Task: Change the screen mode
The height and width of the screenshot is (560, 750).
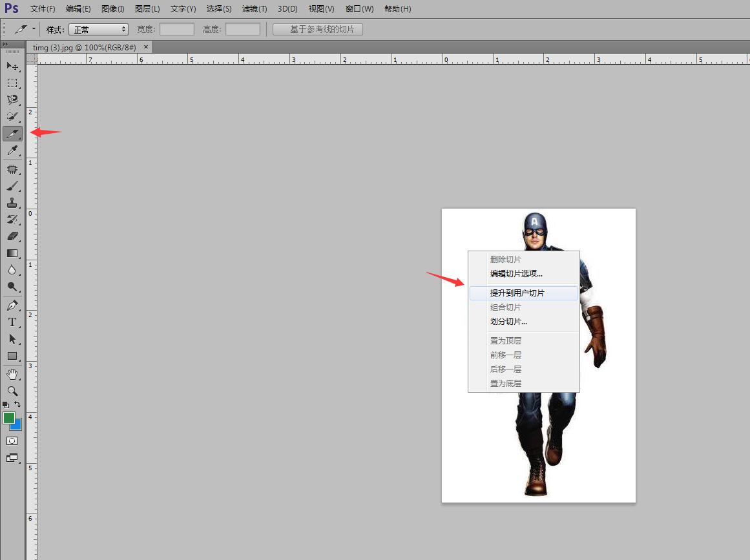Action: [x=12, y=457]
